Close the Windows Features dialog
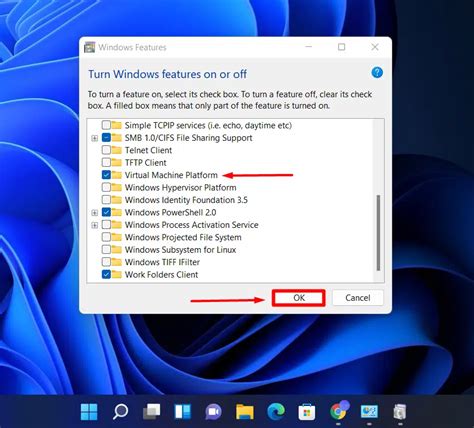 click(x=375, y=47)
